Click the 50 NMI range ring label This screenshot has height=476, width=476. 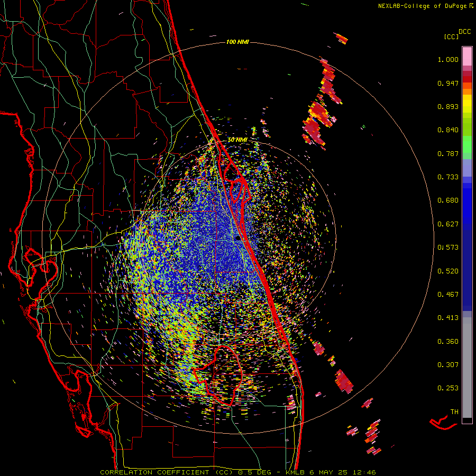point(237,140)
